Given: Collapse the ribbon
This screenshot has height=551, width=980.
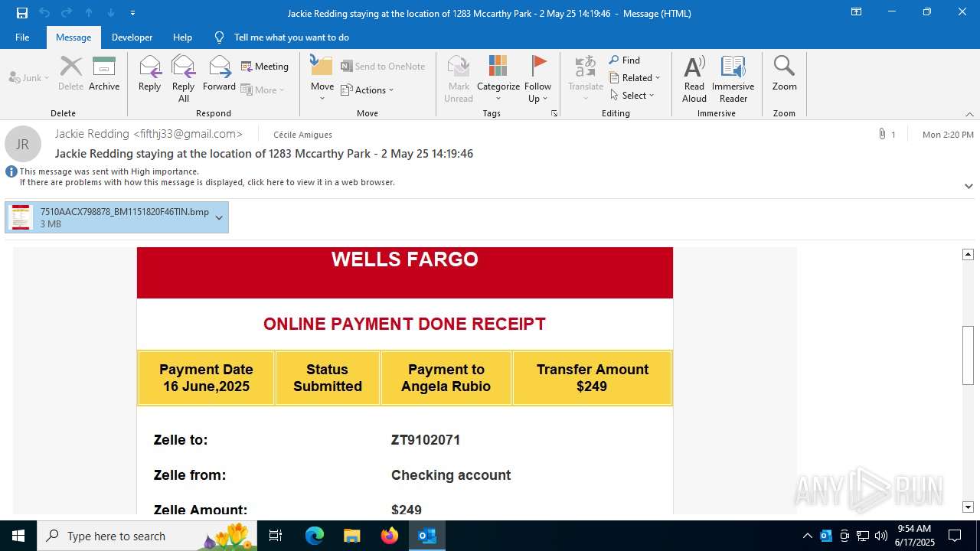Looking at the screenshot, I should [969, 114].
